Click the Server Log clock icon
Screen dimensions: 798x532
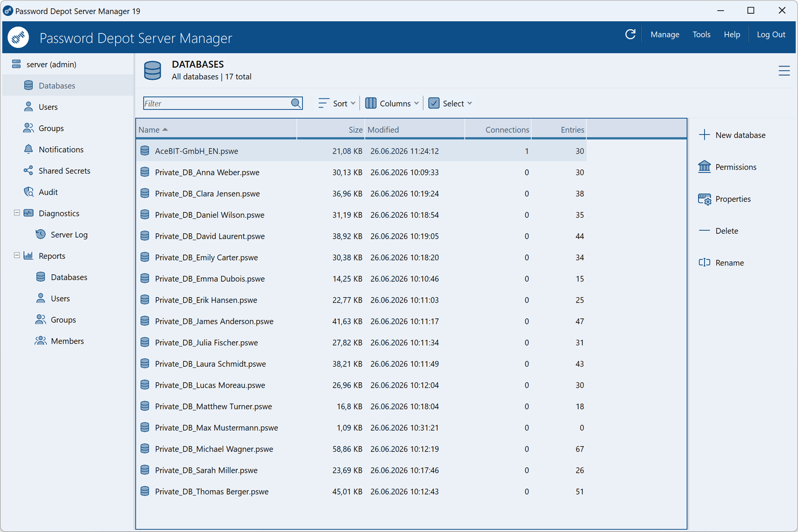click(40, 234)
